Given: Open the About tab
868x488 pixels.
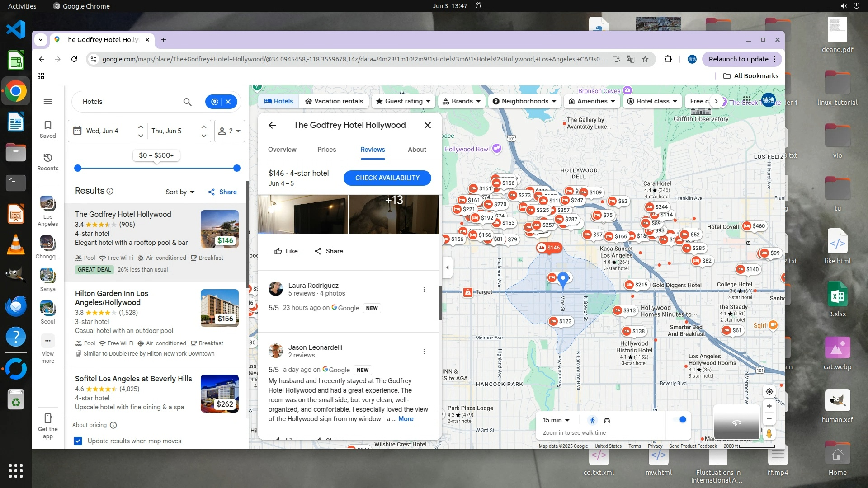Looking at the screenshot, I should (417, 150).
